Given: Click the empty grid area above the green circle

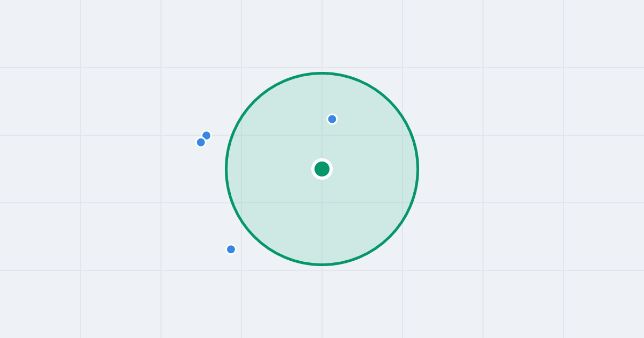Looking at the screenshot, I should (322, 35).
